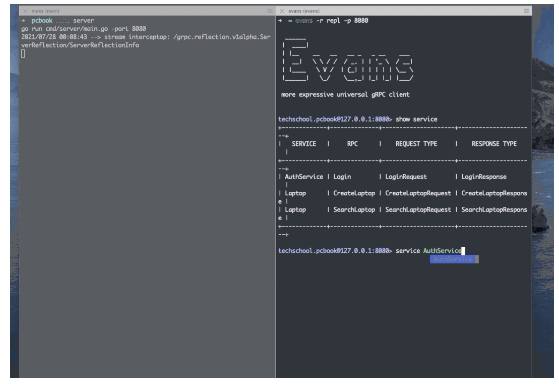The height and width of the screenshot is (384, 559).
Task: Click the typed 'service AuthService' command
Action: click(x=428, y=251)
